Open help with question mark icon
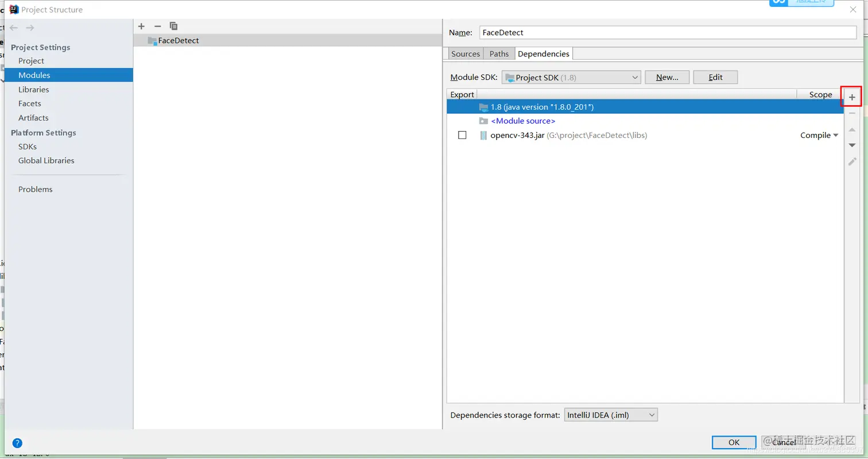This screenshot has height=459, width=868. 17,443
